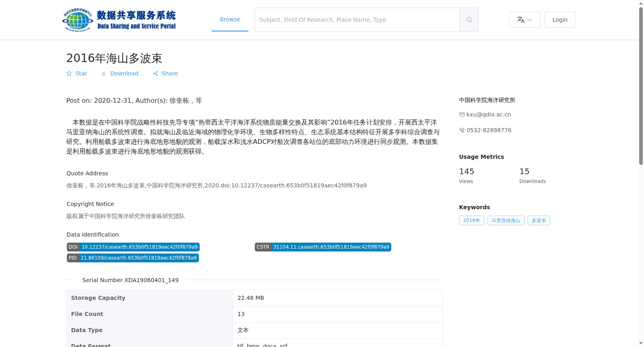Click the page title 2016年海山多波束

tap(114, 58)
